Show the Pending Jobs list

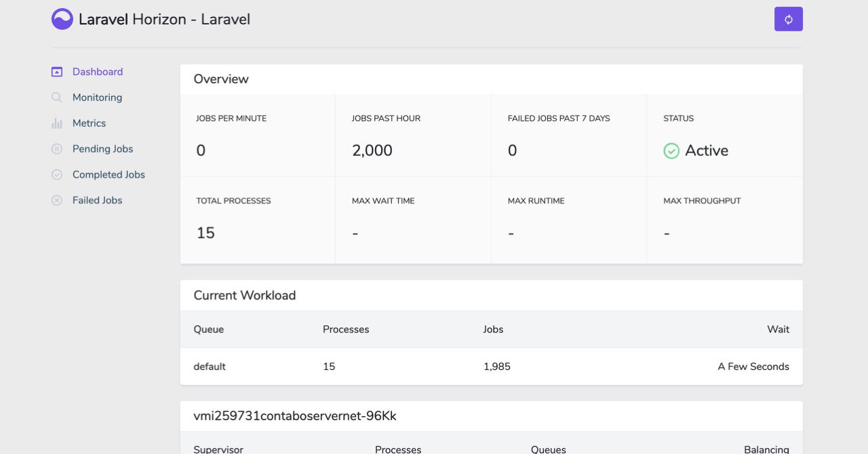coord(103,149)
